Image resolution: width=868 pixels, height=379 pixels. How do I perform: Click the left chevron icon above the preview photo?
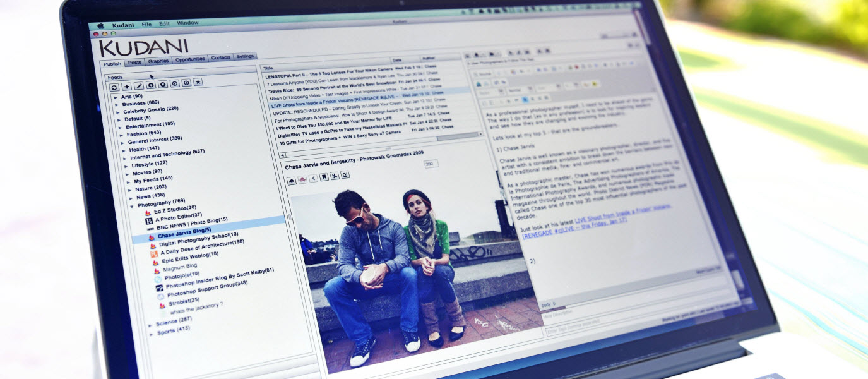313,178
